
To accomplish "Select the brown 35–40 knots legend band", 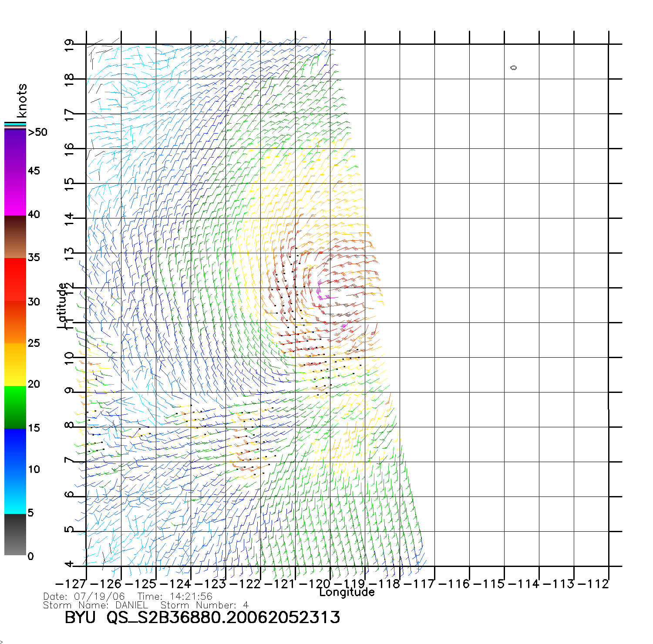I will tap(15, 237).
